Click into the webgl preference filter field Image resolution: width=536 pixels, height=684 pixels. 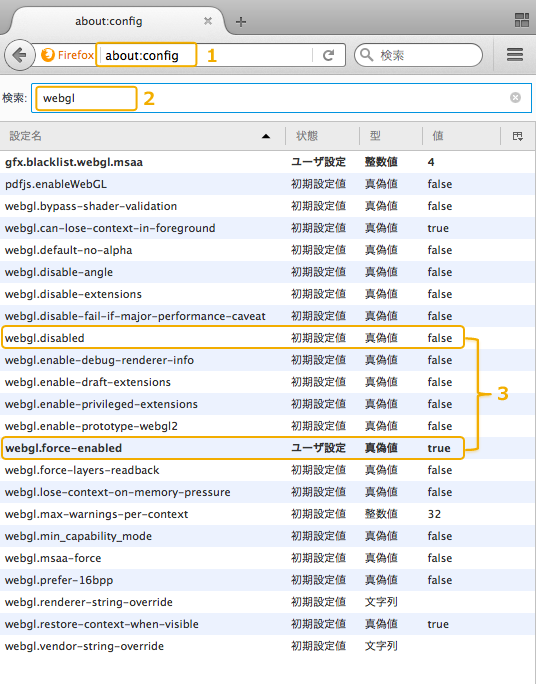(281, 98)
